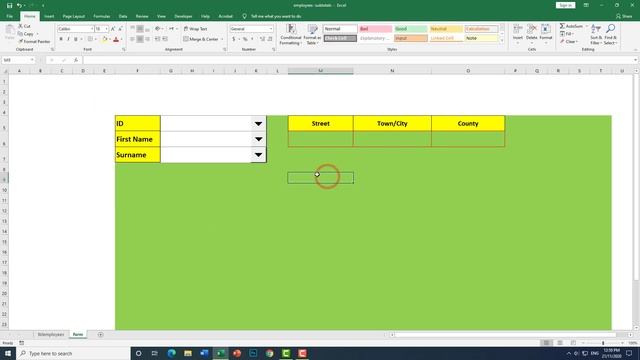Screen dimensions: 640x360
Task: Decrease font size with the smaller A icon
Action: [x=120, y=29]
